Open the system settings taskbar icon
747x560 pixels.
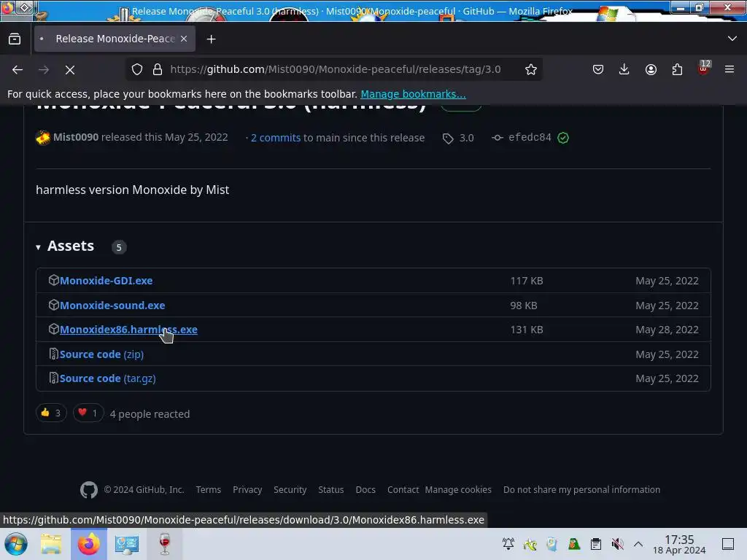(x=127, y=544)
